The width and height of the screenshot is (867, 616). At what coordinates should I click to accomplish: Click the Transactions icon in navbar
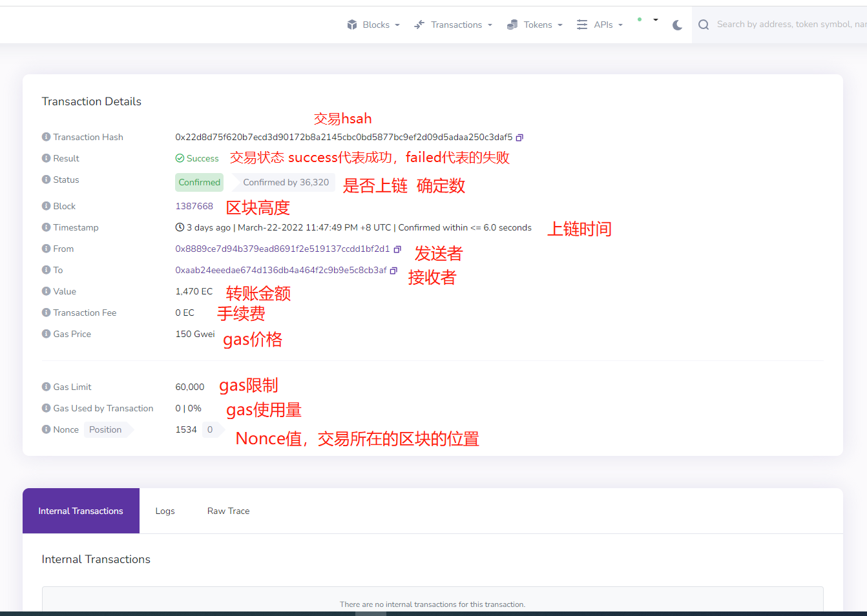point(420,24)
